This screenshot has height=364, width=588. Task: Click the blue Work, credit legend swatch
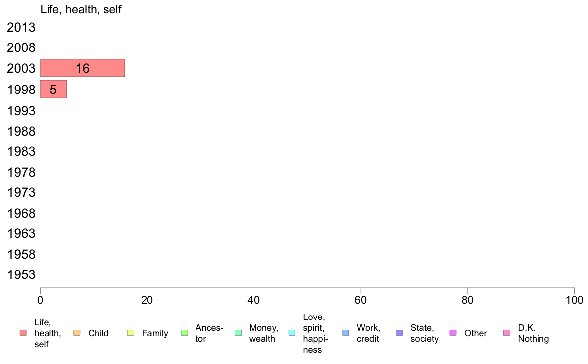(346, 333)
